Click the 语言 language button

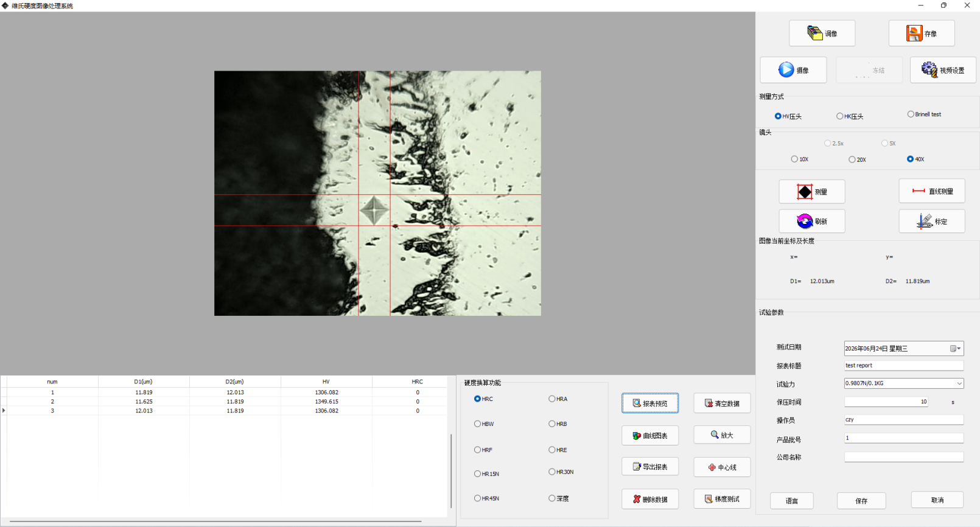792,501
